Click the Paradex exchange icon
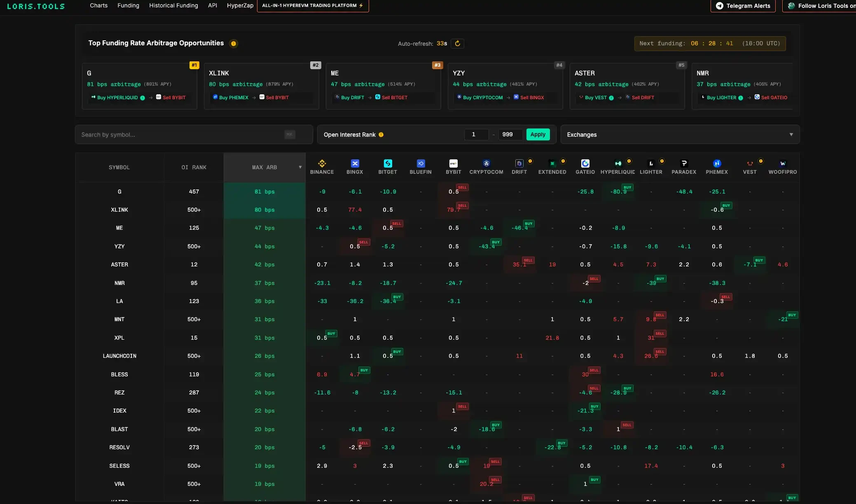856x504 pixels. tap(684, 163)
